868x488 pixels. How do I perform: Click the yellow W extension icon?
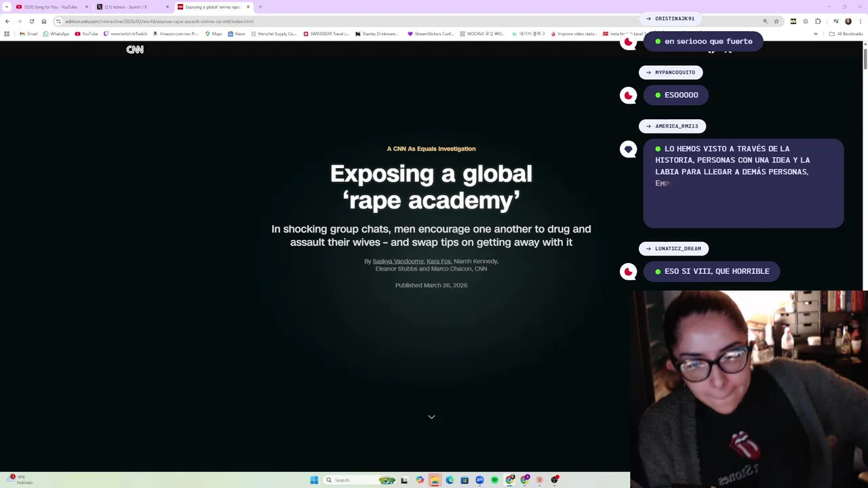(793, 21)
